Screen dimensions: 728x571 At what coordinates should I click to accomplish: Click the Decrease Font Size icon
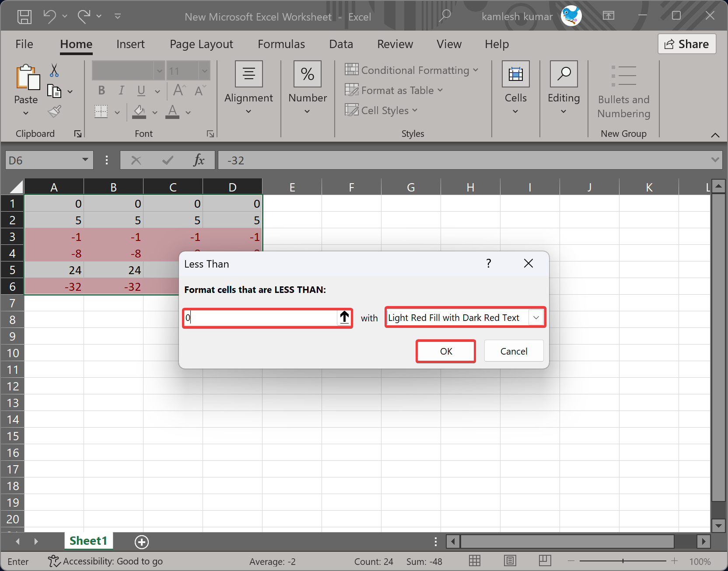(199, 91)
